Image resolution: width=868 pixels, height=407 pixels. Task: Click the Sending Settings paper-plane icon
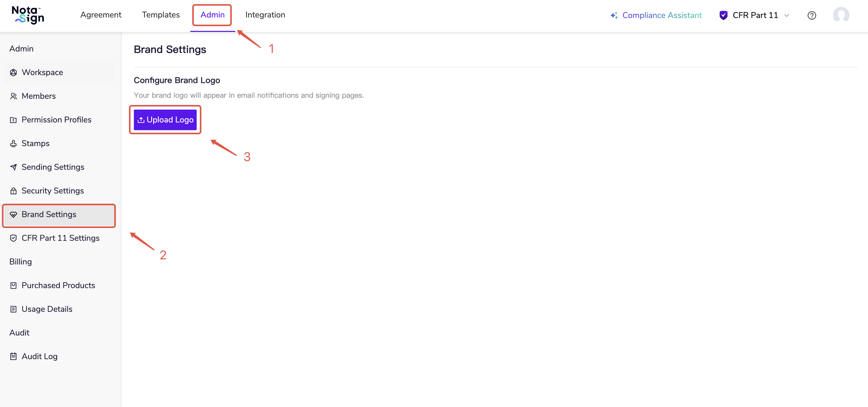pyautogui.click(x=13, y=167)
